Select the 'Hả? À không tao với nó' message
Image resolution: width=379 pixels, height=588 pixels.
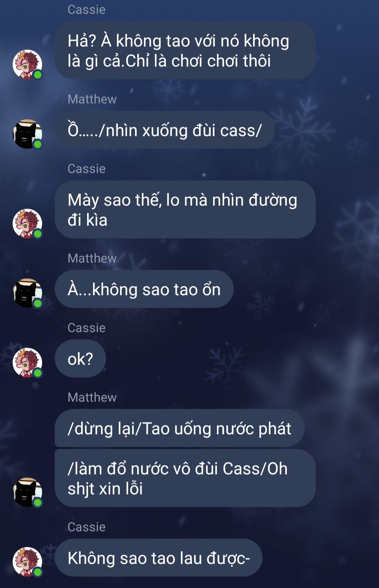click(x=185, y=51)
